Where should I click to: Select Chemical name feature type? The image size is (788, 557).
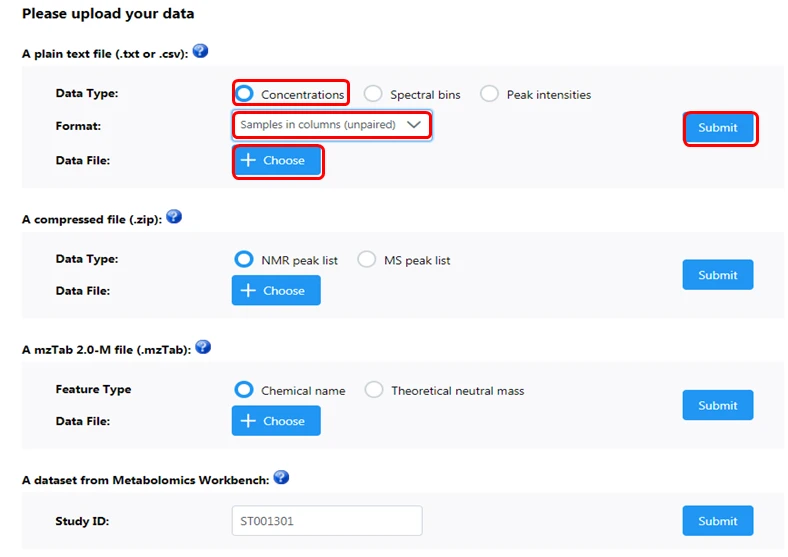tap(244, 390)
